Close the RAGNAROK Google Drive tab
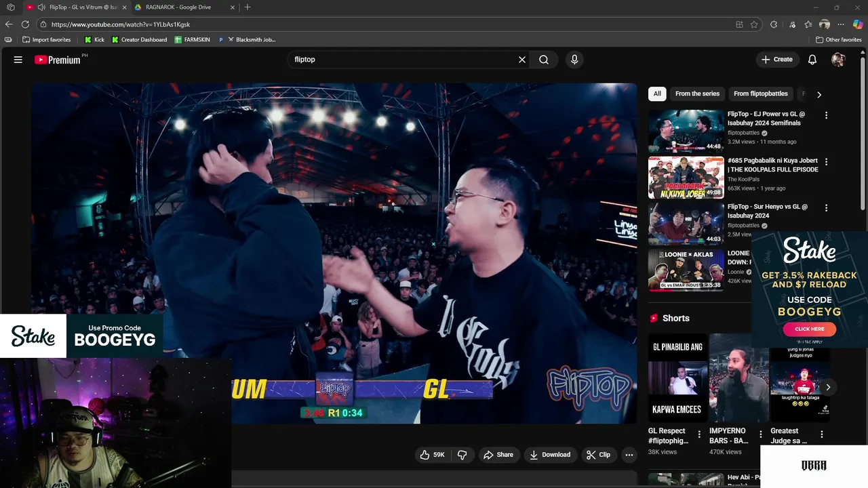 tap(233, 7)
